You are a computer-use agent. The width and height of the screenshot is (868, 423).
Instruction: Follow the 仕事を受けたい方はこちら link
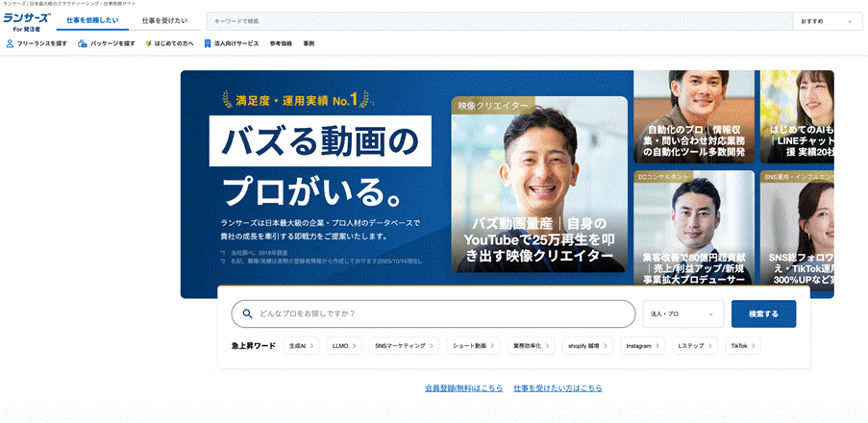[558, 388]
